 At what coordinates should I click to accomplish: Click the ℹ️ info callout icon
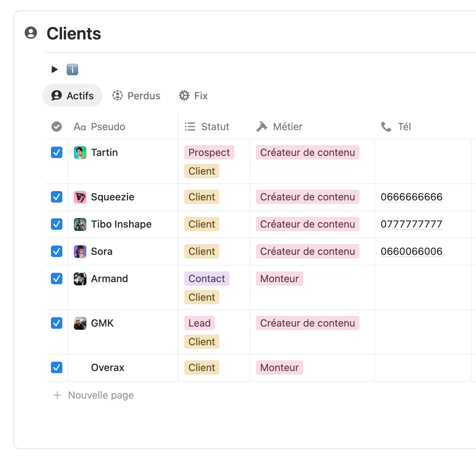coord(72,70)
